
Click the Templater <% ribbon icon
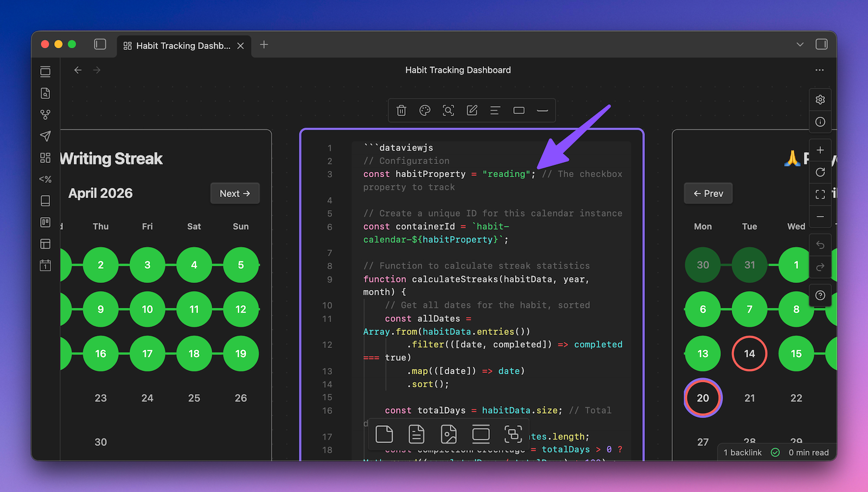(46, 179)
